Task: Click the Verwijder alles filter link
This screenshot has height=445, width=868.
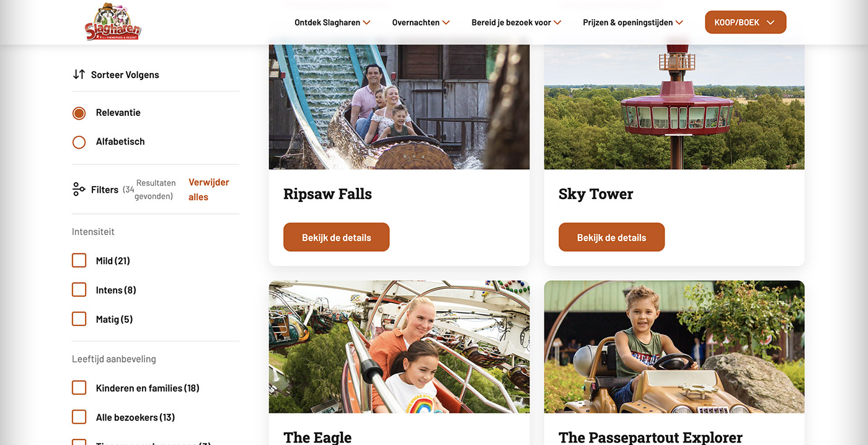Action: (x=209, y=190)
